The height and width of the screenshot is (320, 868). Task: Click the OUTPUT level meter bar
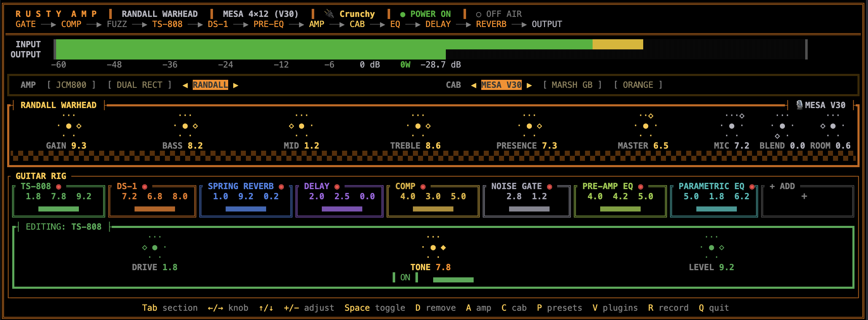tap(430, 54)
